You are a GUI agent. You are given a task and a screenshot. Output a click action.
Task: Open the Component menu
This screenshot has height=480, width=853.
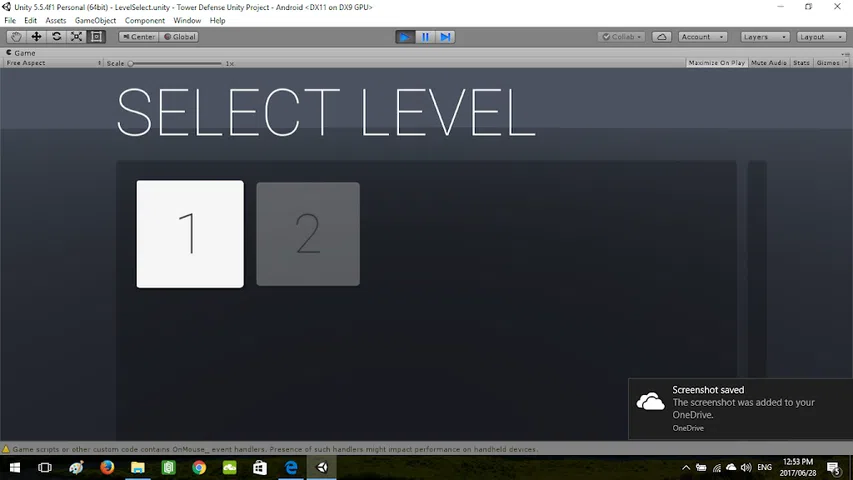point(145,20)
